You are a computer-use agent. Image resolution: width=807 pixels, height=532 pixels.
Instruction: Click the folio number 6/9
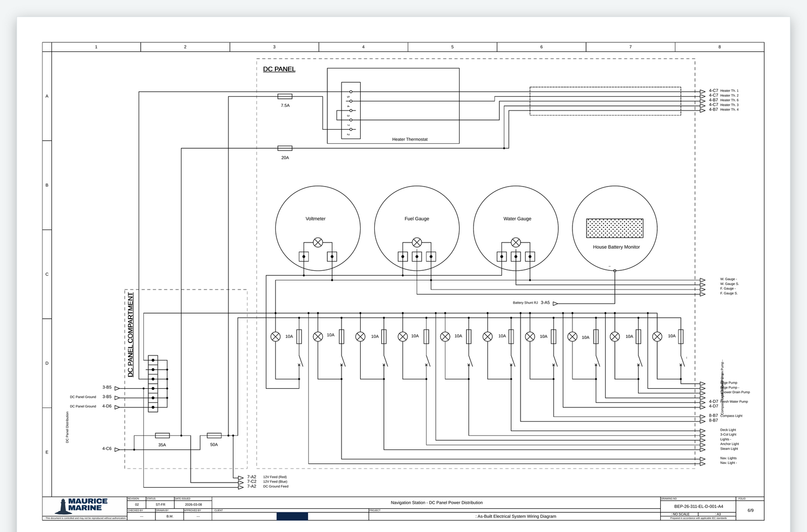[751, 510]
